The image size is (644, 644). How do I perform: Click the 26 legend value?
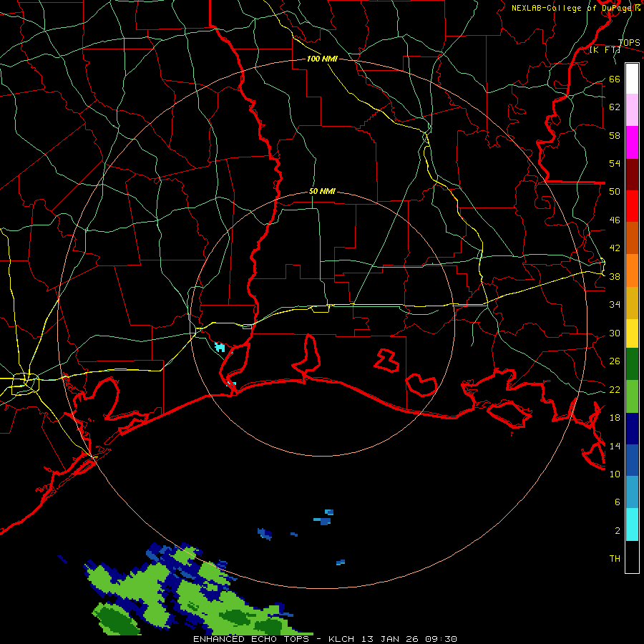pos(615,361)
